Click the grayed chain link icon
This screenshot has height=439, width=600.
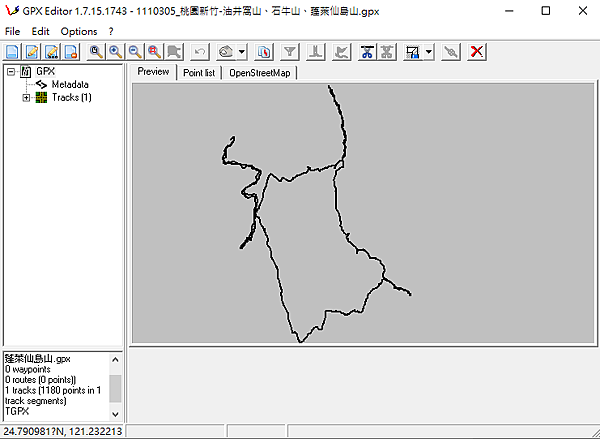pos(451,52)
